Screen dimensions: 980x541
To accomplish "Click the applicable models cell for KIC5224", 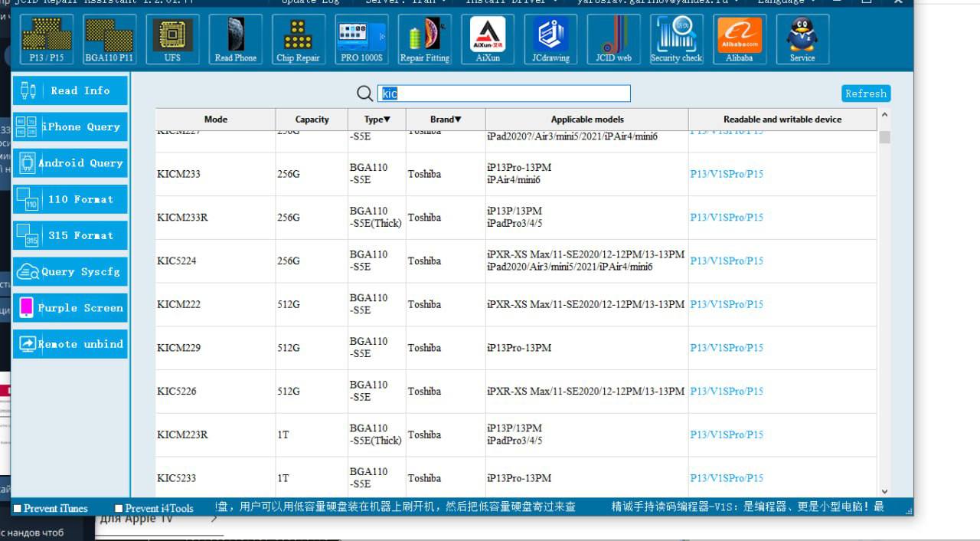I will tap(587, 261).
